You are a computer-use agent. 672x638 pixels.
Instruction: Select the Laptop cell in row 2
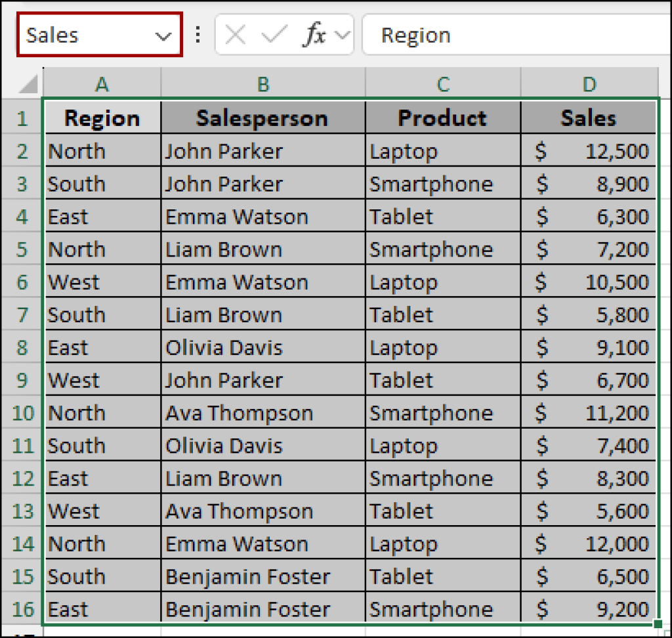point(442,150)
